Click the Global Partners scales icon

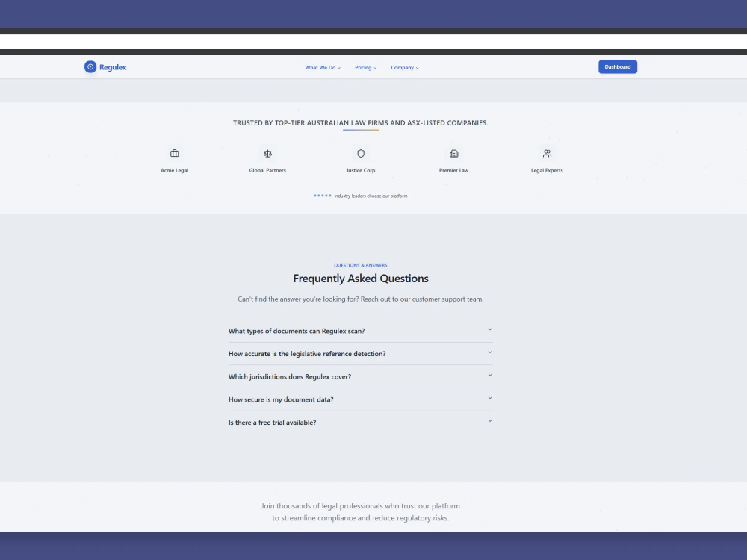pos(267,153)
